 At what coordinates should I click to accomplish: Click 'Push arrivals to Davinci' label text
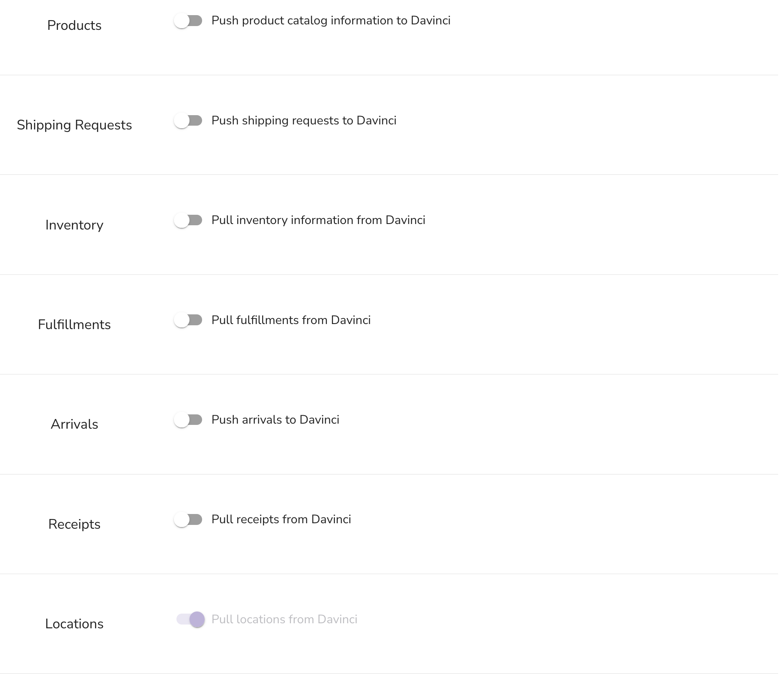click(x=275, y=420)
